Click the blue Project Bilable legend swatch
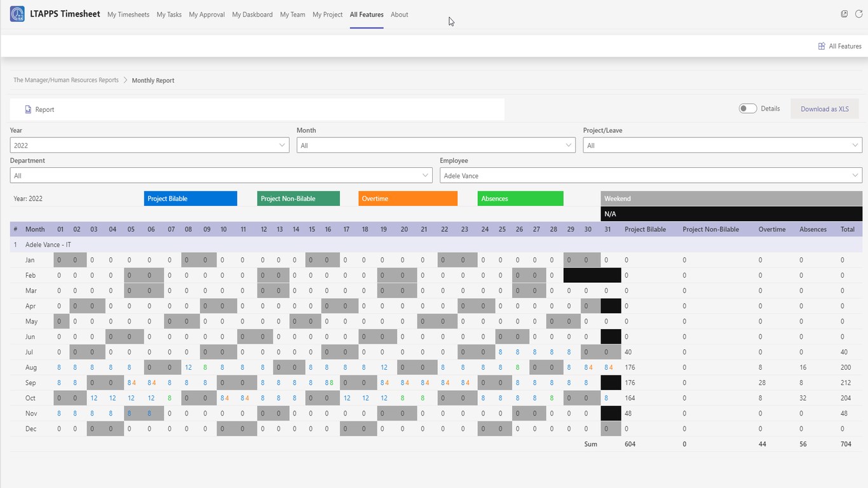868x488 pixels. pos(191,199)
